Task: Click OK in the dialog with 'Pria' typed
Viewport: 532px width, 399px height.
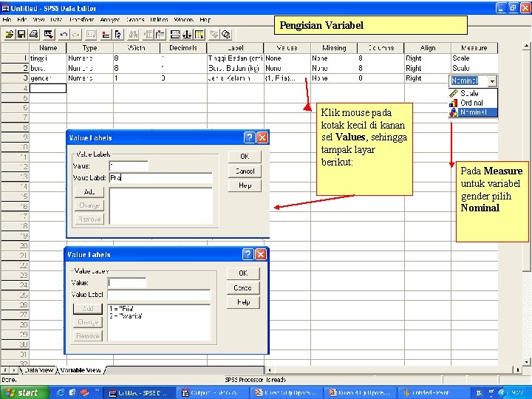Action: tap(245, 157)
